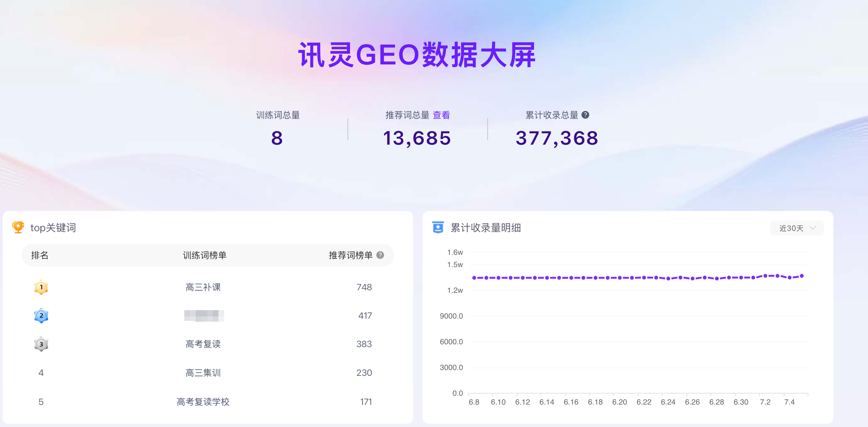Click rank number 4 in keyword table
Screen dimensions: 868x427
41,373
